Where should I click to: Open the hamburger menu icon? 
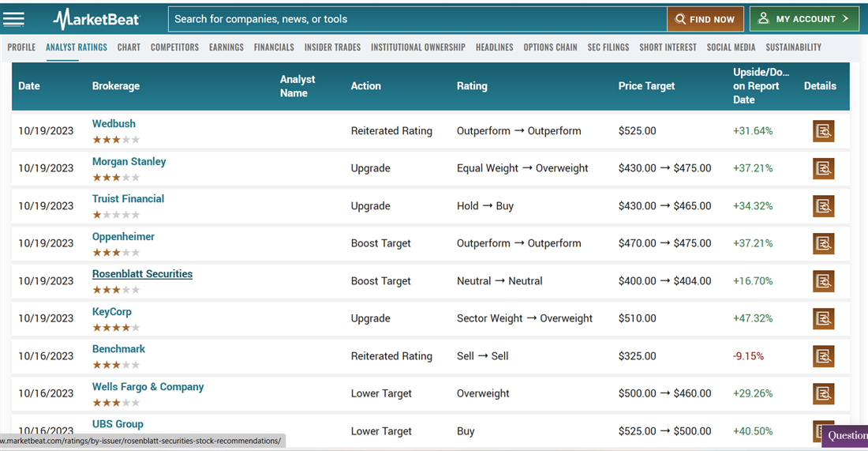pyautogui.click(x=14, y=19)
